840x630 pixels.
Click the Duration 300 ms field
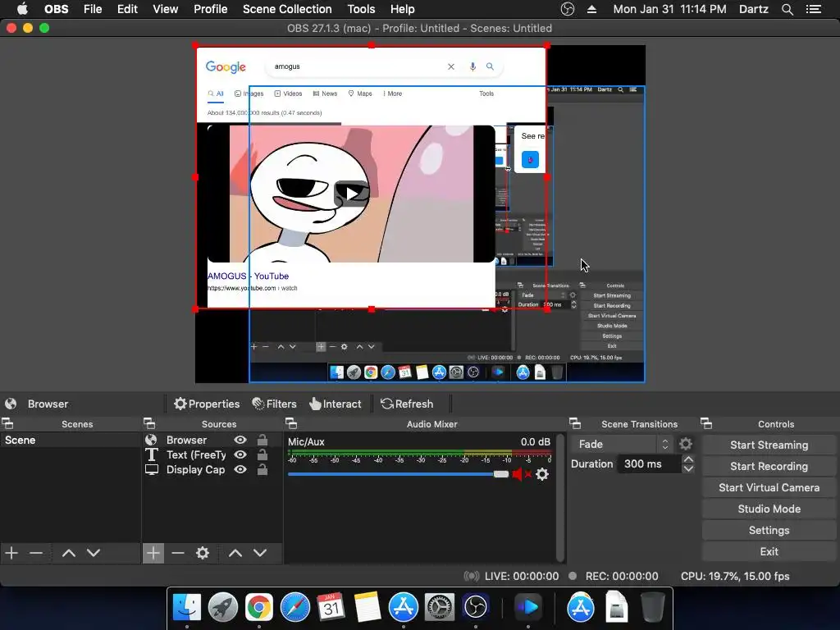pyautogui.click(x=649, y=464)
